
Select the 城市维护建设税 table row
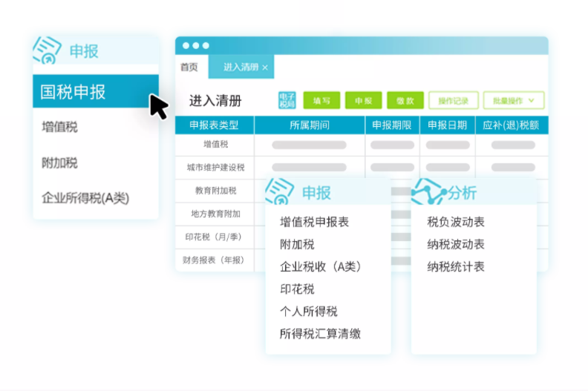coord(362,167)
